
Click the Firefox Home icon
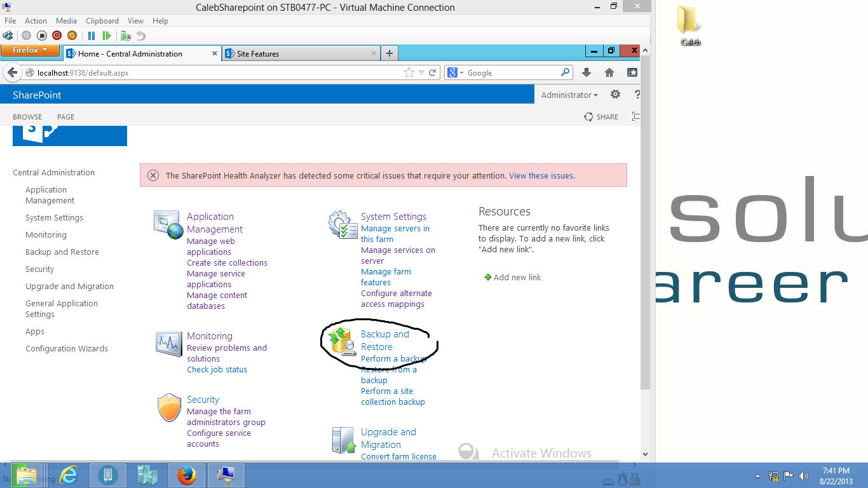coord(609,72)
